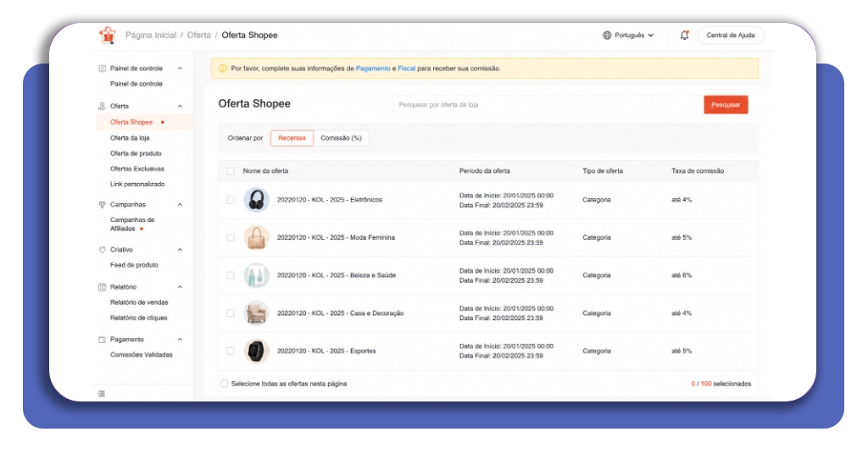Screen dimensions: 868x454
Task: Click '20220120 - KOL - 2025 - Eletrônicos' name
Action: point(330,200)
